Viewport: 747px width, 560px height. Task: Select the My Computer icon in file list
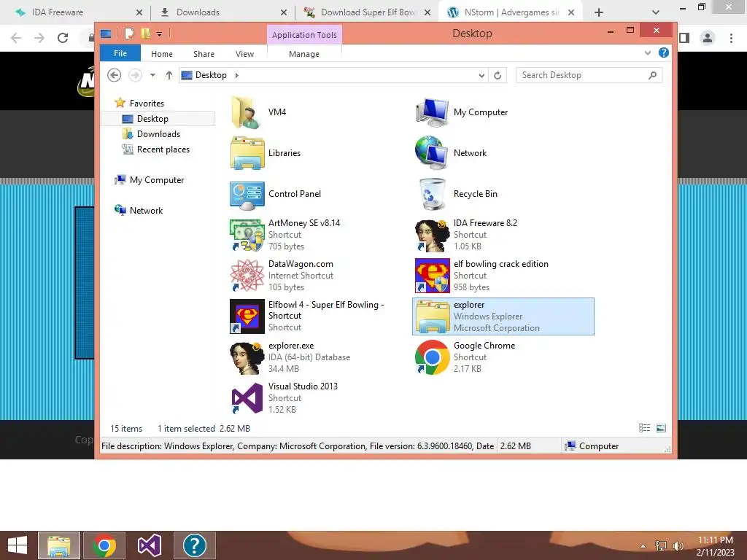click(432, 112)
